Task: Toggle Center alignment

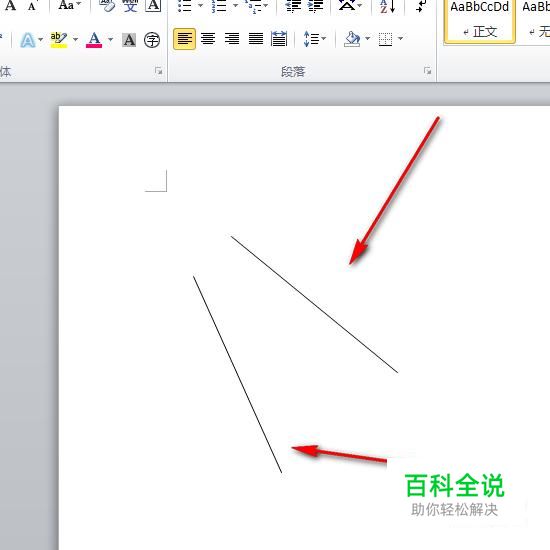Action: pos(208,39)
